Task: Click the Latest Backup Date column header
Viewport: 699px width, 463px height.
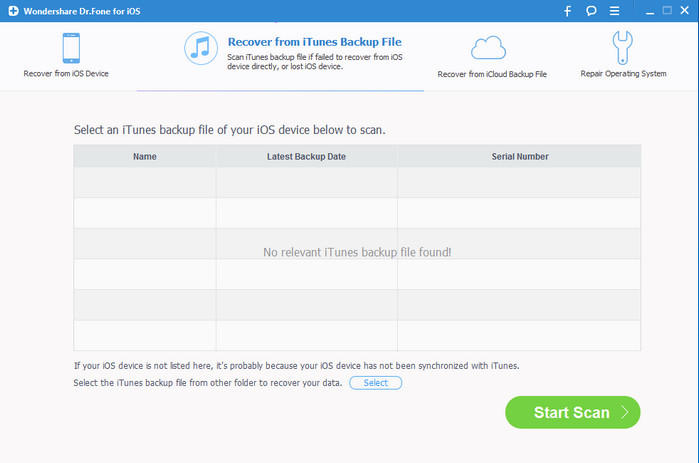Action: pyautogui.click(x=307, y=156)
